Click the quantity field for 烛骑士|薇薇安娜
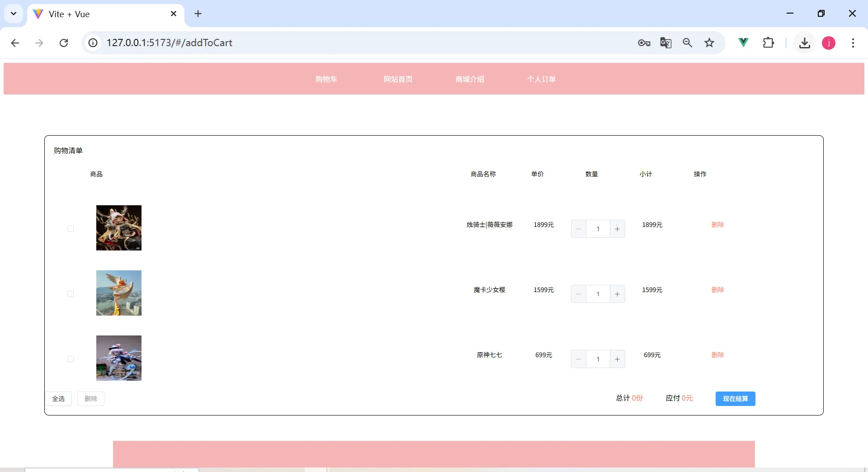This screenshot has height=472, width=868. 598,229
